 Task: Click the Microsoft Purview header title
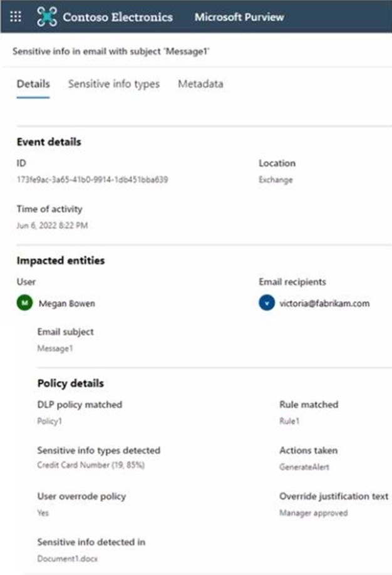click(239, 17)
